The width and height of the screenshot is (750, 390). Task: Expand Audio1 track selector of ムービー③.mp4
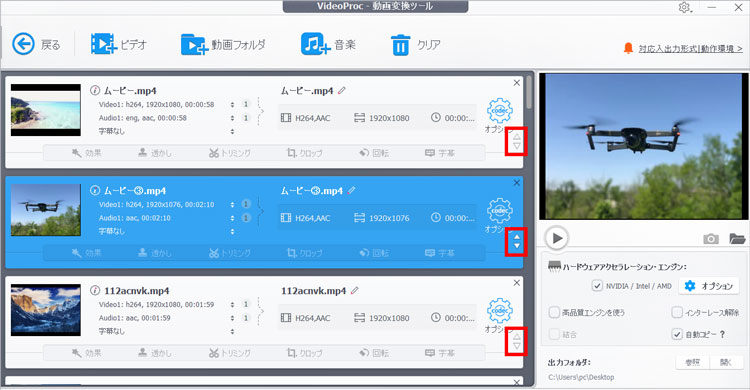[x=232, y=218]
